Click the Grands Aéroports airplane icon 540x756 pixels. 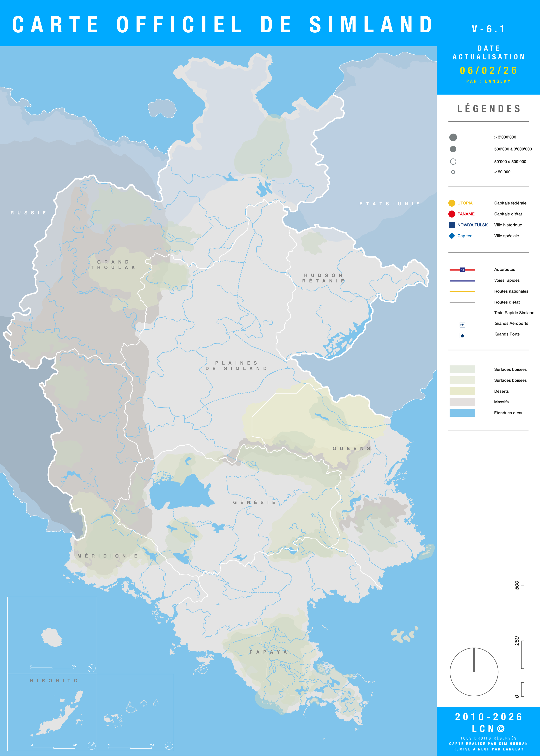coord(462,325)
